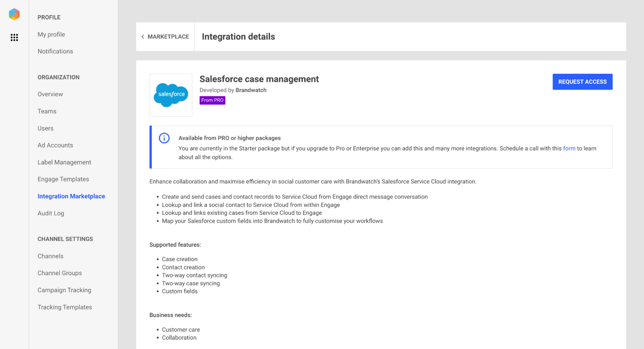The width and height of the screenshot is (644, 349).
Task: Click the PROFILE section header
Action: (49, 17)
